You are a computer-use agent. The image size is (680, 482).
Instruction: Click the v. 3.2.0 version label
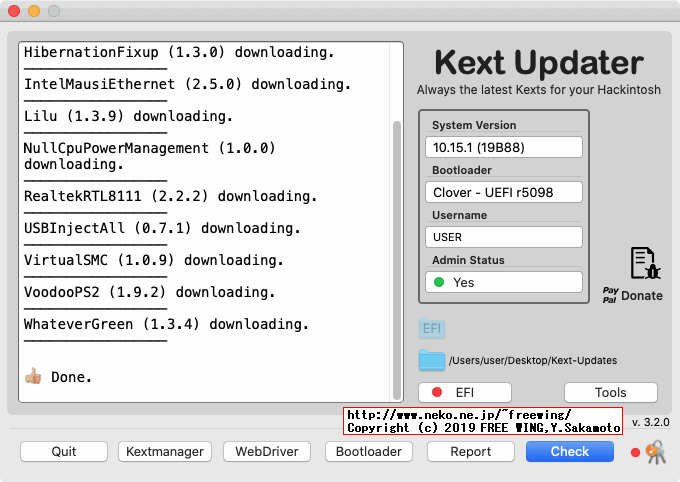tap(651, 422)
